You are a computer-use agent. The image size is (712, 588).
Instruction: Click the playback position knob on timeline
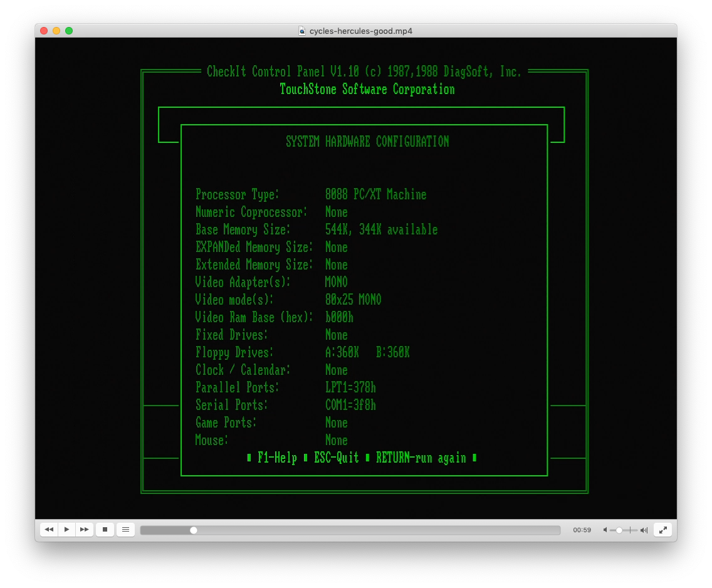194,530
